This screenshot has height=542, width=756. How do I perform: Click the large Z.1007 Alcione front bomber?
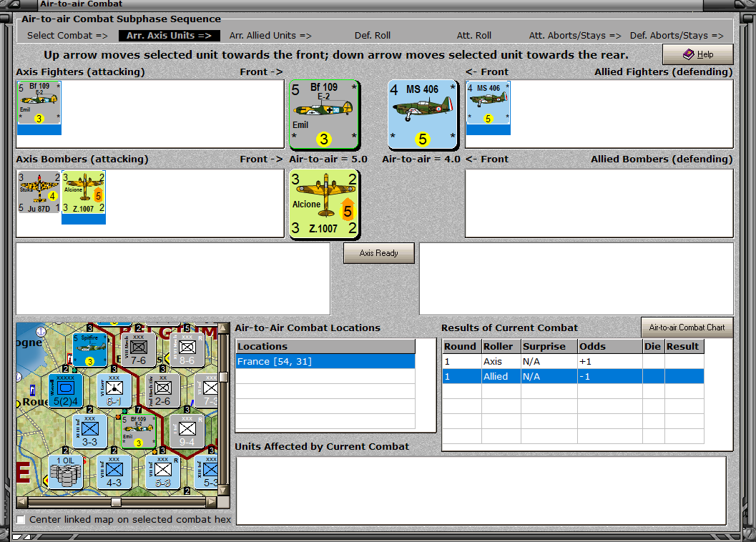point(325,204)
